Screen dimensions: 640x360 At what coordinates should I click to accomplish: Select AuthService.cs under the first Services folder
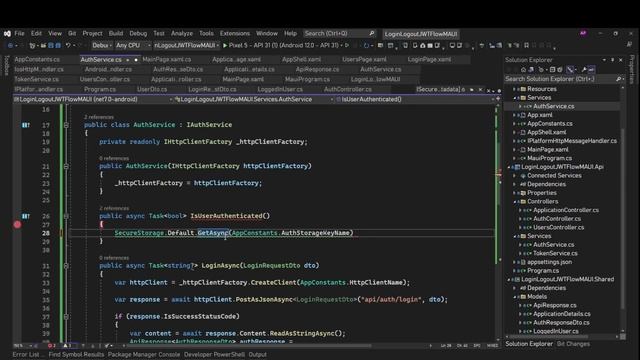click(553, 106)
